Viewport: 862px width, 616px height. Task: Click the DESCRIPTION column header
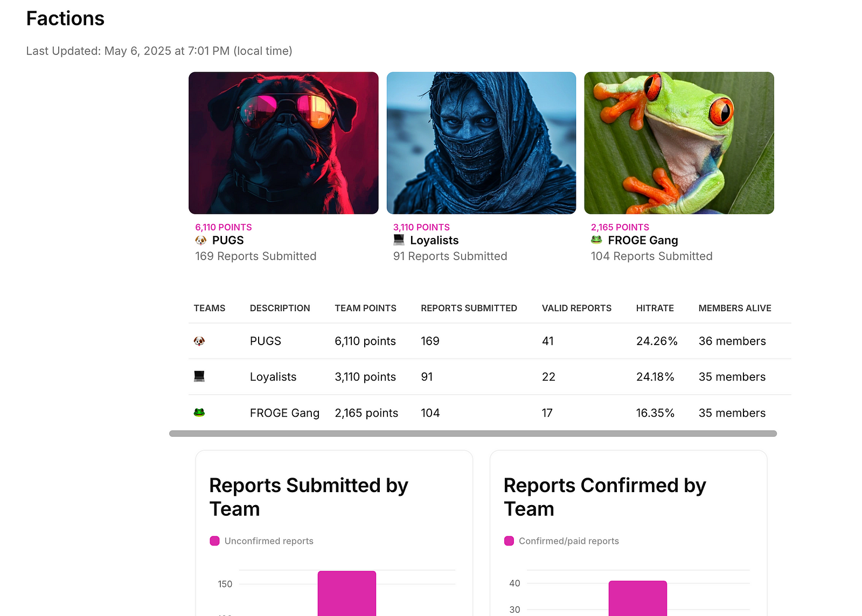click(280, 308)
